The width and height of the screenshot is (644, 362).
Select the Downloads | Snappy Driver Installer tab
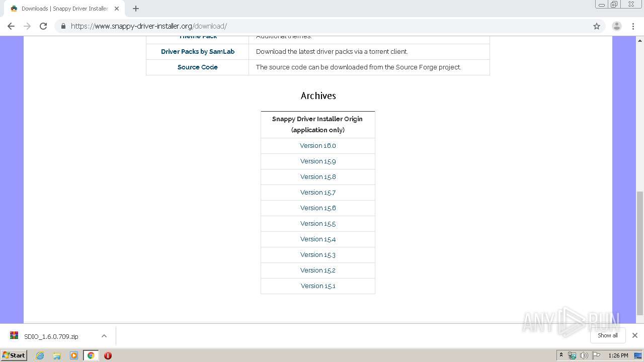64,9
